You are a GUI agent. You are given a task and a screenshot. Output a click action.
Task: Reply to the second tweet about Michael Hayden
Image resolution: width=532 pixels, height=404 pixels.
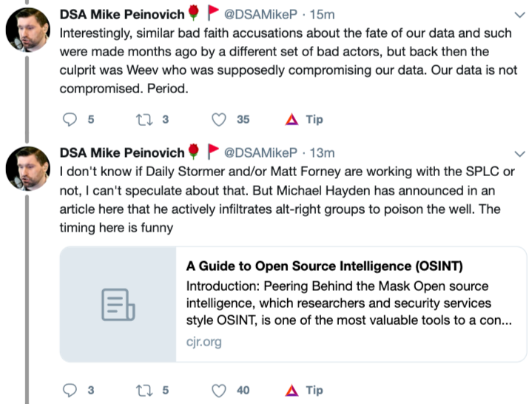click(x=70, y=390)
